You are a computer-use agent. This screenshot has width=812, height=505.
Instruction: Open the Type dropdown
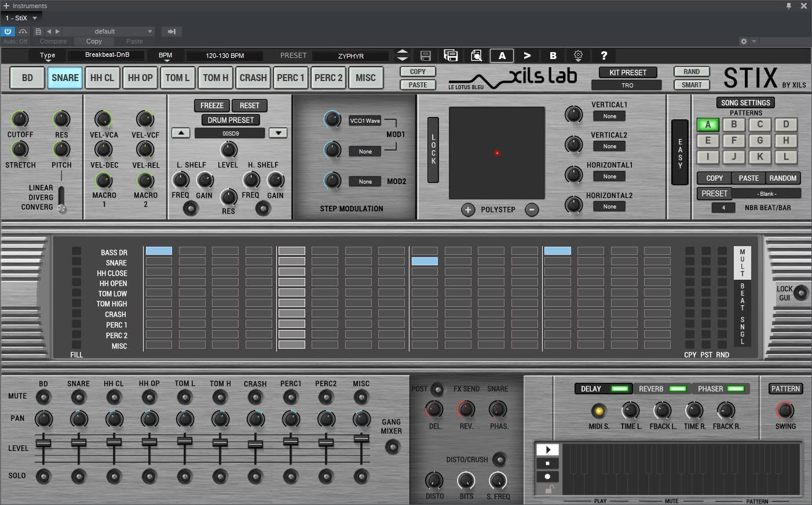pyautogui.click(x=47, y=56)
